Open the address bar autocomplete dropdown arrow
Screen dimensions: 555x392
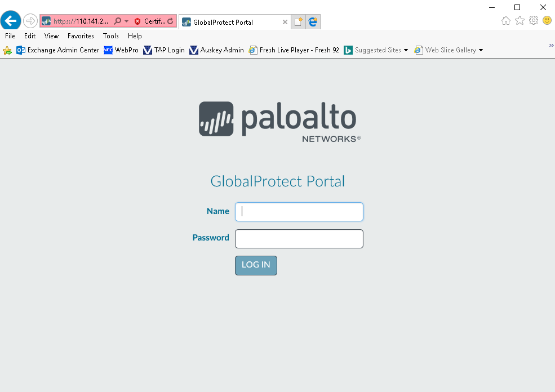click(x=126, y=21)
